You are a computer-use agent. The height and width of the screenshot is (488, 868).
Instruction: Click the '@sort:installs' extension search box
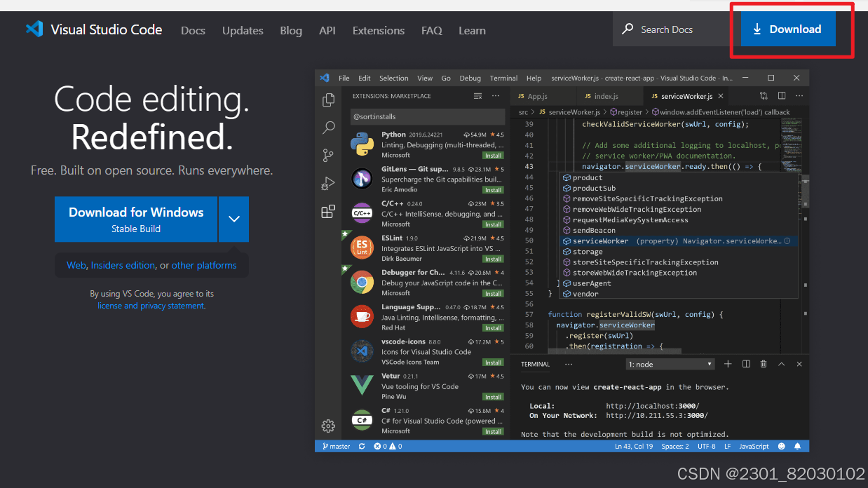[428, 116]
